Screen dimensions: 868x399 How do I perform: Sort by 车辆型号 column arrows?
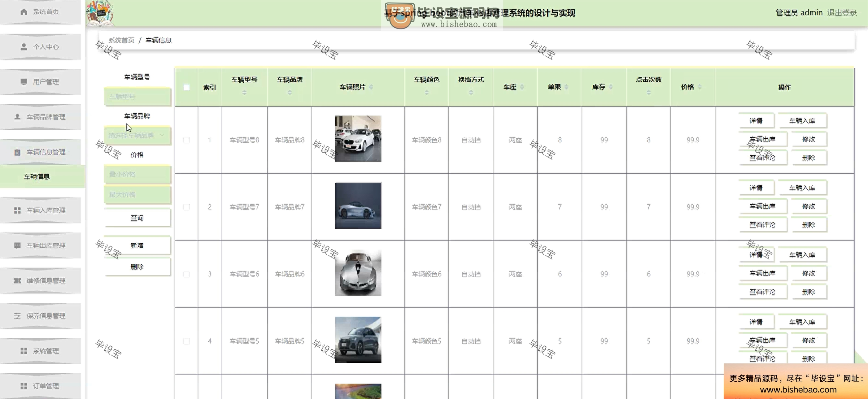click(x=244, y=92)
